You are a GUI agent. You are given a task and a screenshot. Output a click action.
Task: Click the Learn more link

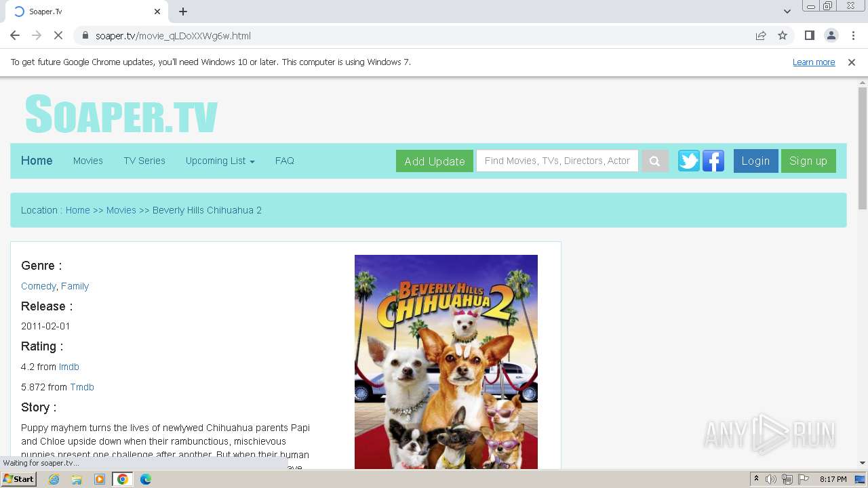[814, 62]
